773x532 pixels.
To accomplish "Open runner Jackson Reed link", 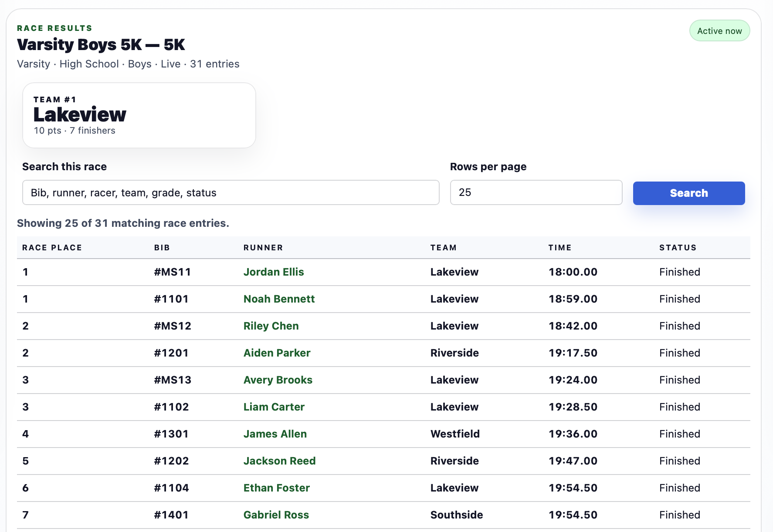I will tap(279, 461).
